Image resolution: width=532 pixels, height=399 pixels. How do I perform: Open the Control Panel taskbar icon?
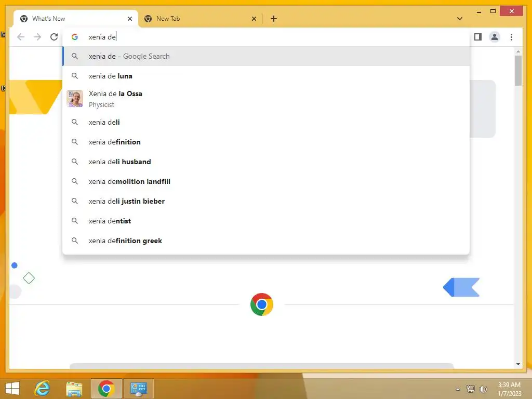coord(138,389)
